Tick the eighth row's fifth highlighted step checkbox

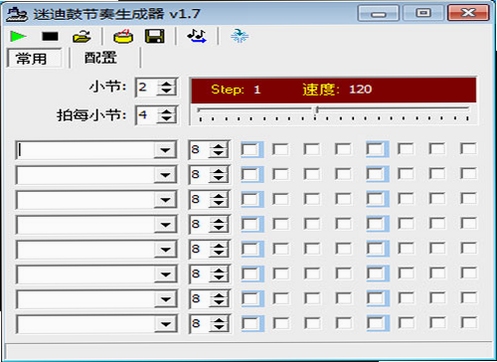[376, 323]
